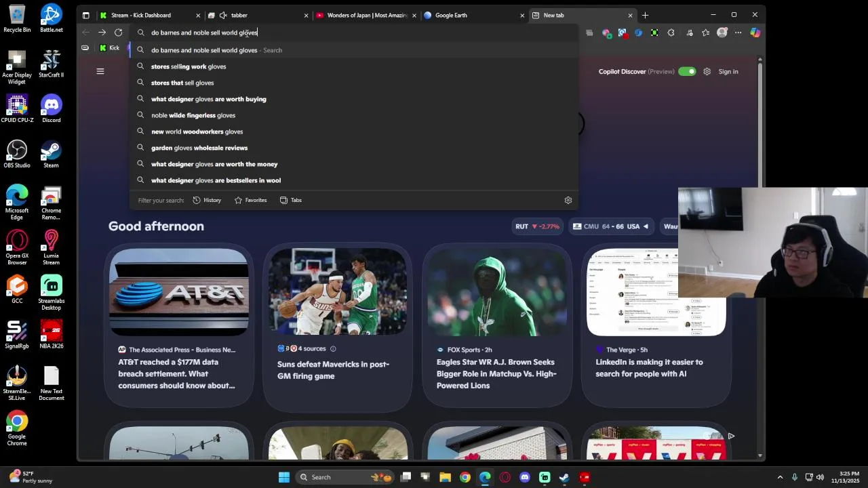Open StarCraft II desktop icon

[51, 64]
